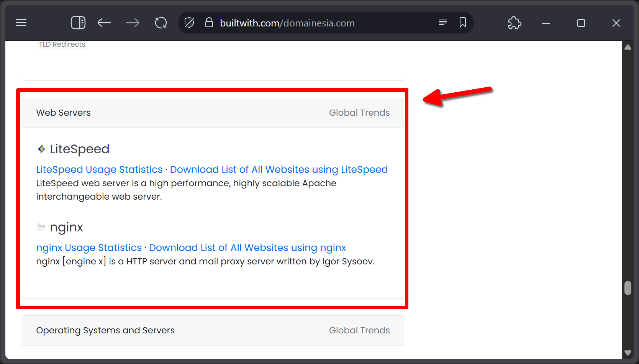Click the nginx heading
639x364 pixels.
(x=67, y=227)
